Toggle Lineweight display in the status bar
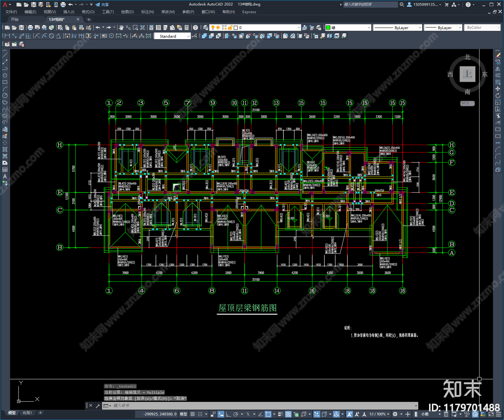504x420 pixels. click(x=281, y=414)
